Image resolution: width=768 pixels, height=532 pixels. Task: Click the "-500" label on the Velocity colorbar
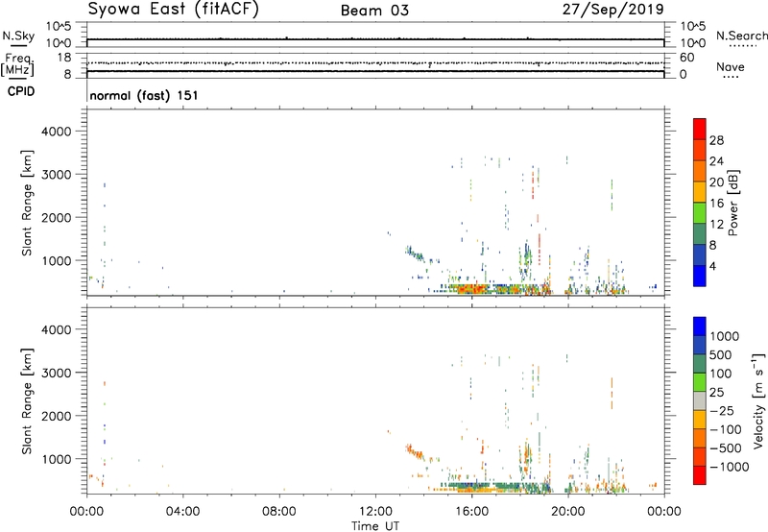[726, 447]
